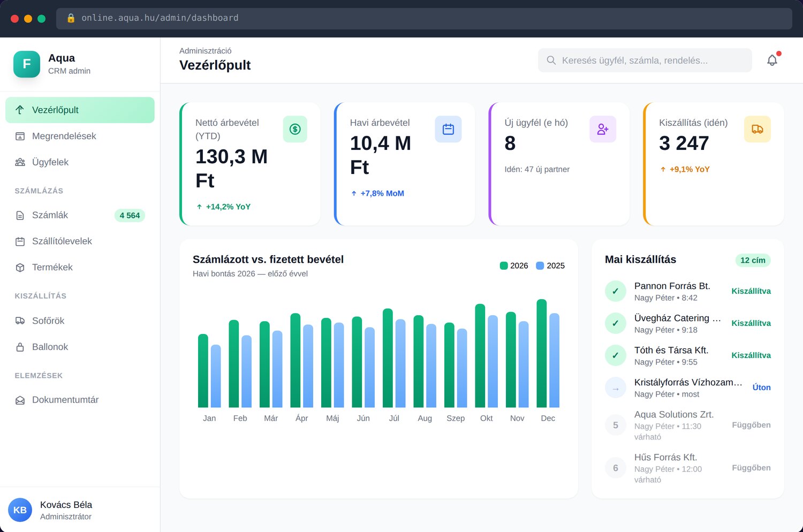Click the Ballonok lock-shaped icon
This screenshot has height=532, width=803.
tap(20, 347)
